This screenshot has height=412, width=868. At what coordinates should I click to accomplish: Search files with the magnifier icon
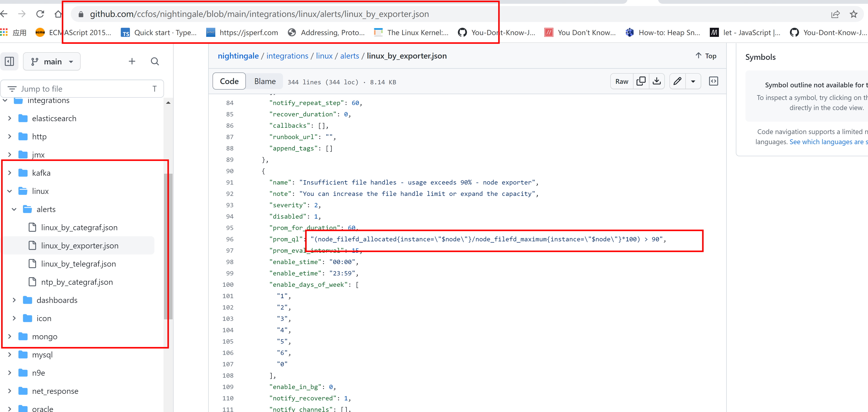click(155, 61)
